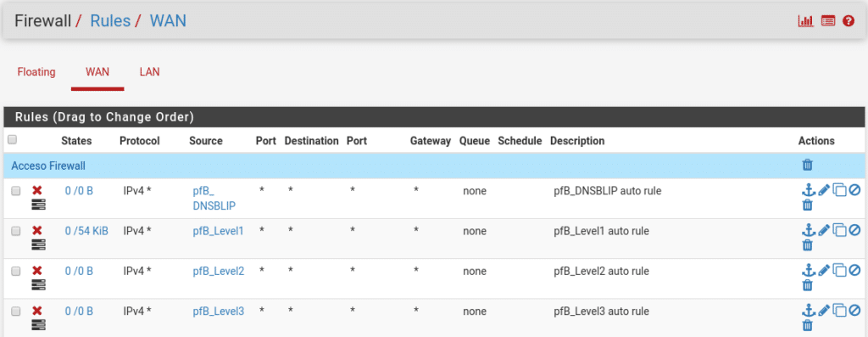Viewport: 868px width, 337px height.
Task: Edit the pfB_DNSBLIP auto rule with pencil
Action: click(x=824, y=191)
